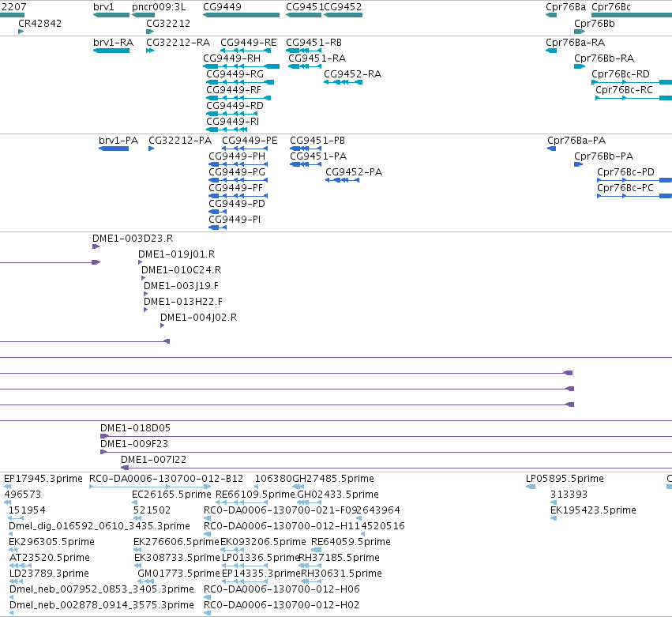Select transcript Cpr76Ba-RA

point(575,43)
